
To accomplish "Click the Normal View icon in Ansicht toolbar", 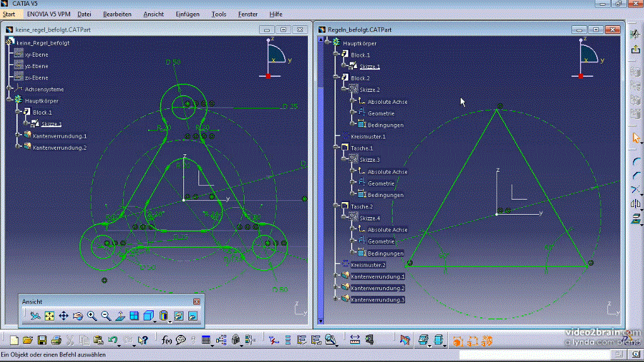I will pyautogui.click(x=120, y=316).
